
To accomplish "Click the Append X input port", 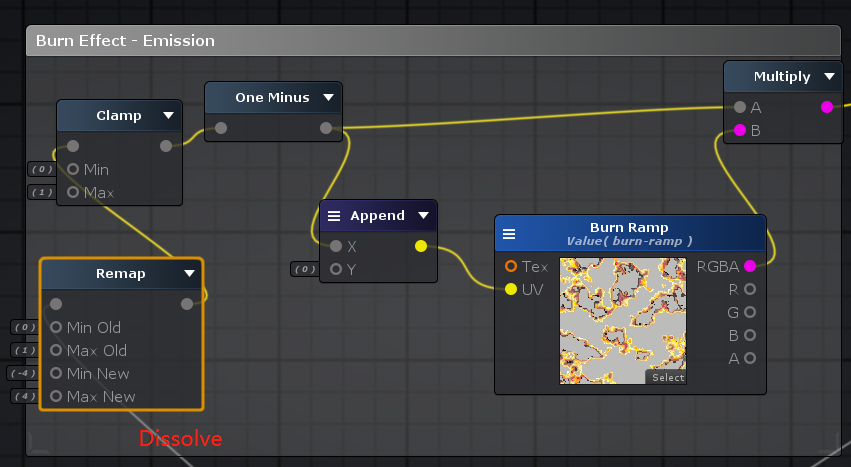I will point(336,246).
